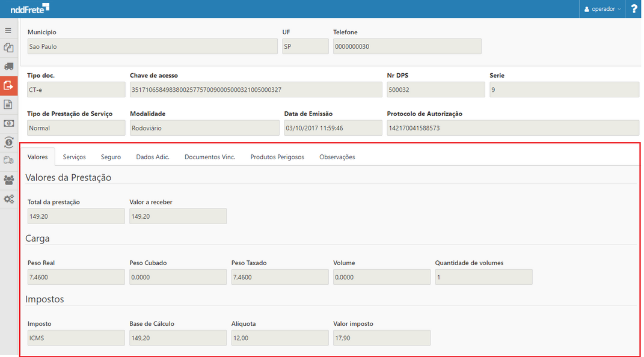Screen dimensions: 644x357
Task: Click the banknote money icon in sidebar
Action: 8,123
